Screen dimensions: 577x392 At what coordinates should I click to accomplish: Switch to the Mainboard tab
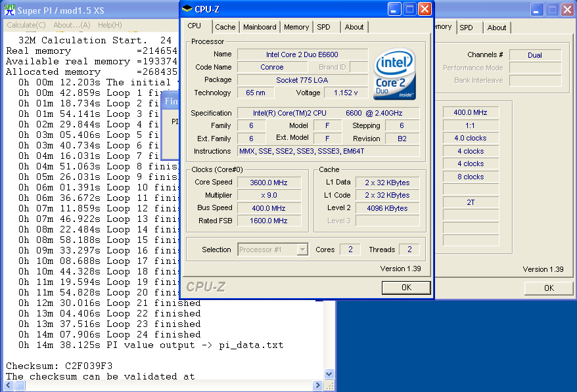[x=260, y=27]
